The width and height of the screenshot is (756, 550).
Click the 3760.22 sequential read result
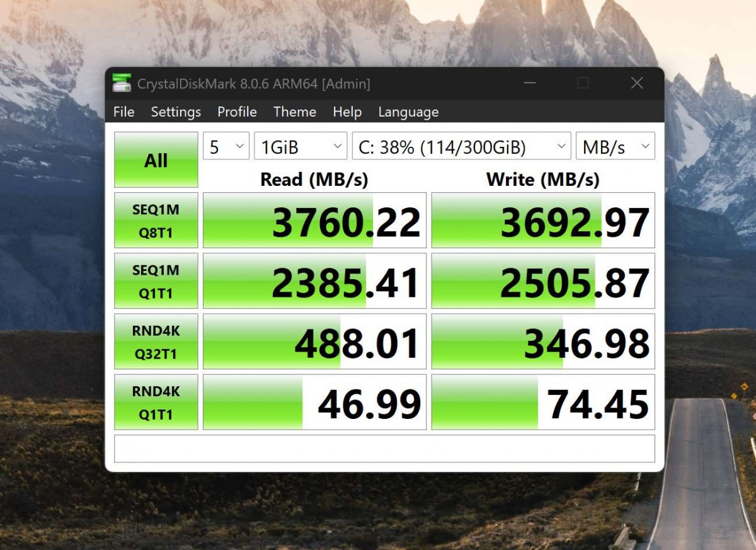pyautogui.click(x=315, y=221)
